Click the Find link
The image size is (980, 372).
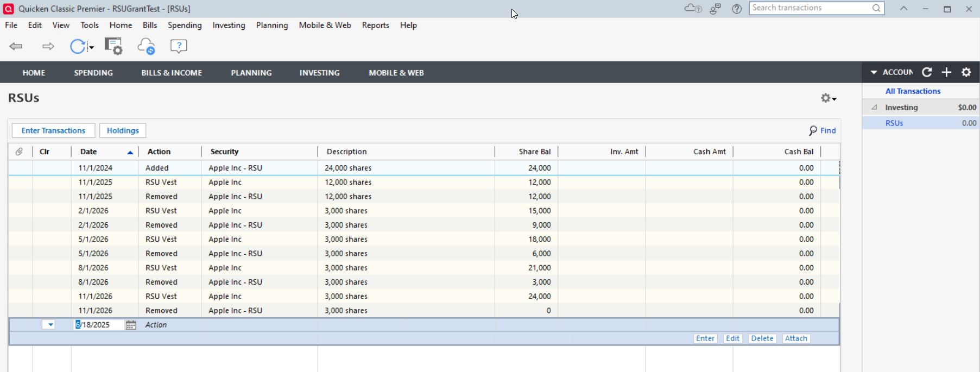[x=823, y=130]
